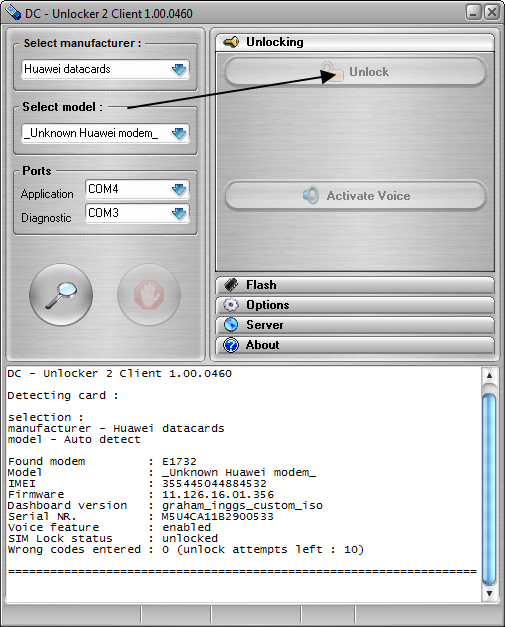Image resolution: width=505 pixels, height=627 pixels.
Task: Click the serial number M5U4CA11B2900533
Action: [x=218, y=517]
